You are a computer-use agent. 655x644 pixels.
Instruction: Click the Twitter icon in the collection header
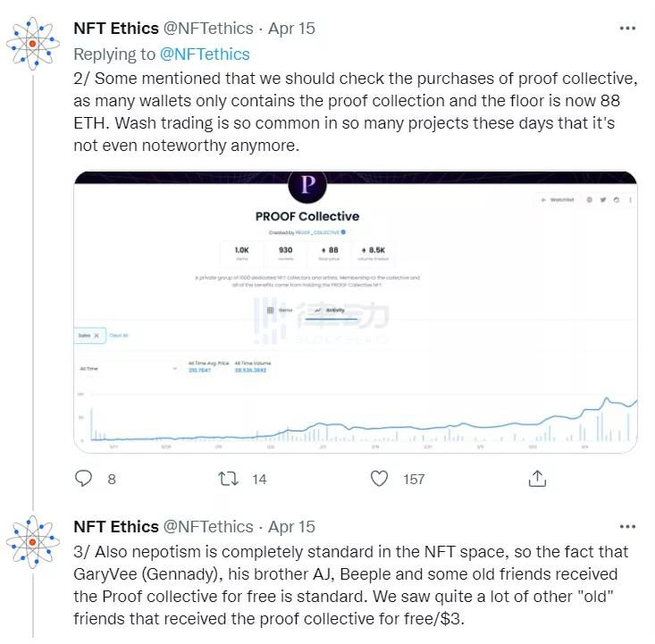[602, 200]
